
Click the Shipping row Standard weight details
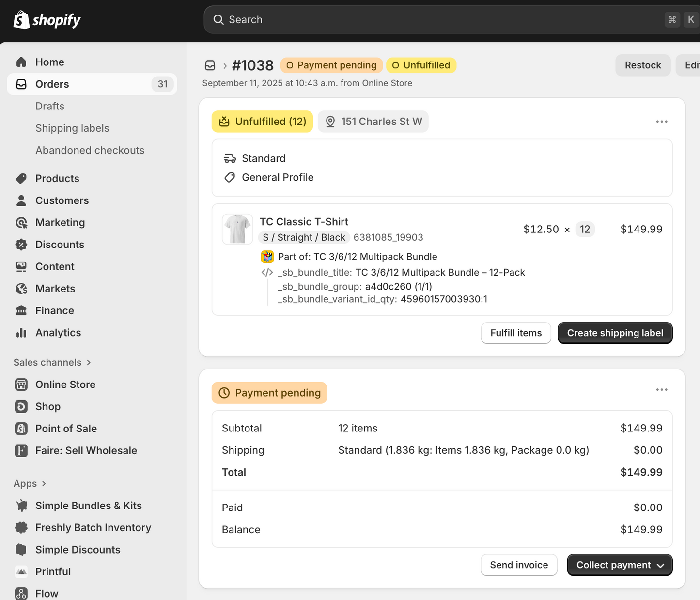(464, 450)
